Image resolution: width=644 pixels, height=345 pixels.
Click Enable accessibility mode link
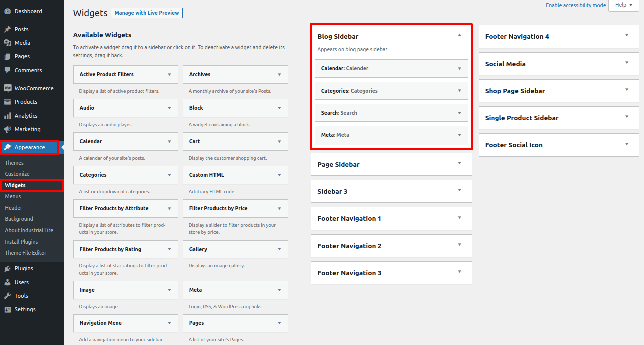coord(576,5)
